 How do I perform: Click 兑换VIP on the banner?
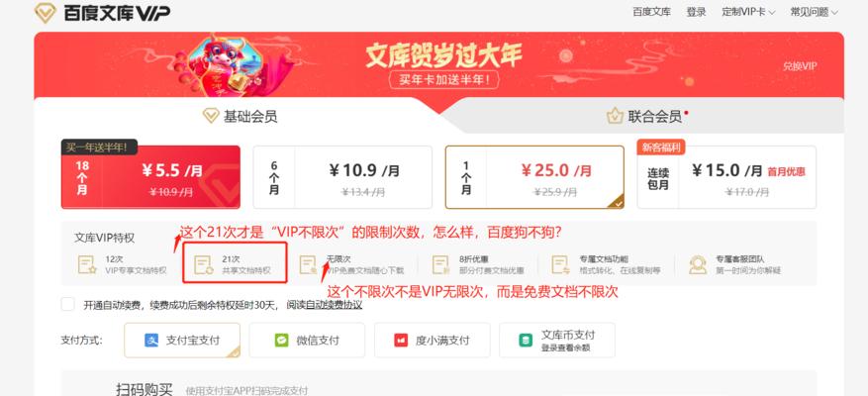pyautogui.click(x=800, y=66)
